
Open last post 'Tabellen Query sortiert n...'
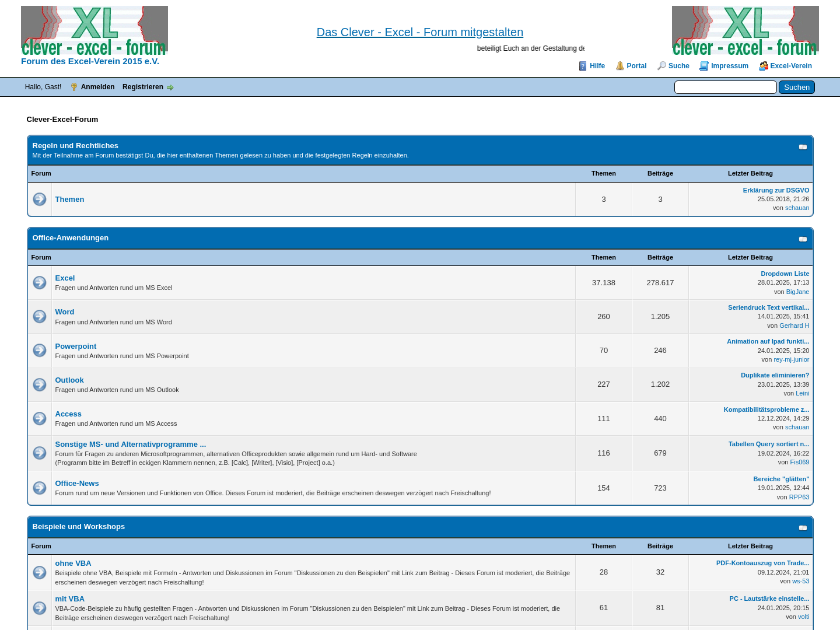pyautogui.click(x=769, y=444)
